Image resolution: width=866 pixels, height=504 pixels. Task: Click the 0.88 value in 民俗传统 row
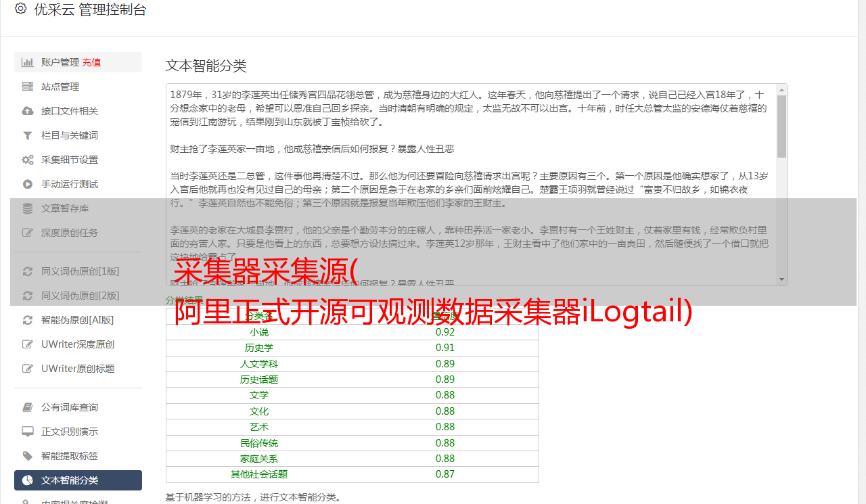[445, 443]
